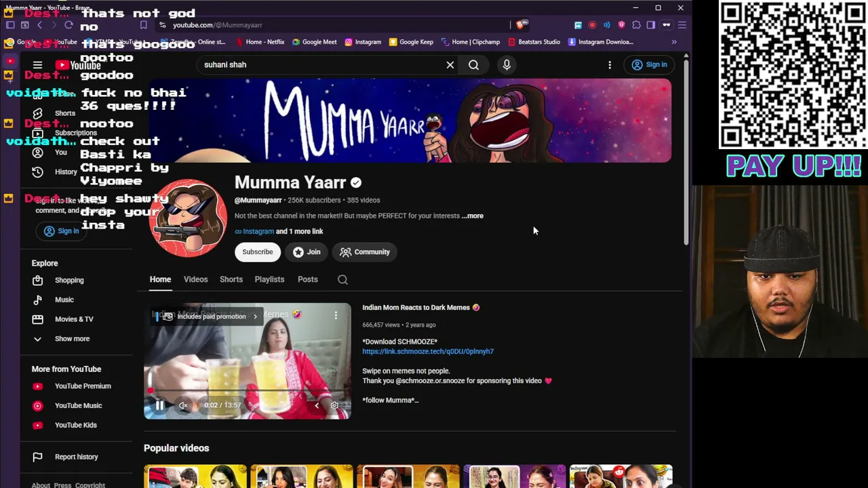Seek using the video progress bar
Screen dimensions: 868x488
click(248, 391)
